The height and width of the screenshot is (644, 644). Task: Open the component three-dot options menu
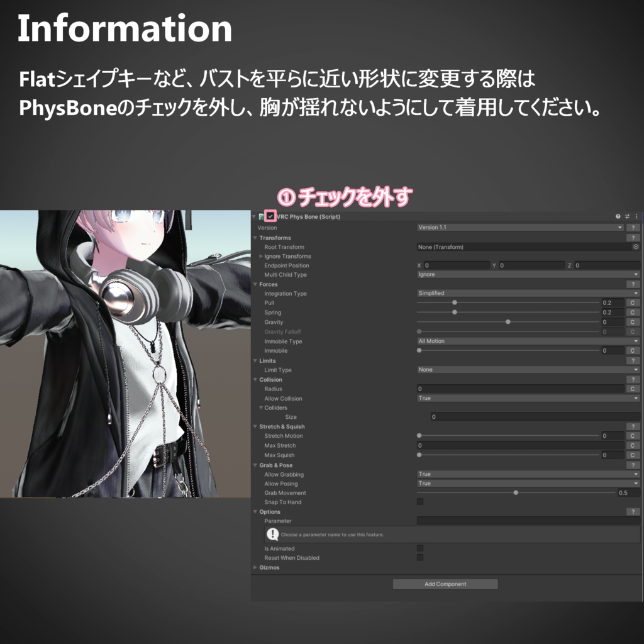(x=636, y=216)
